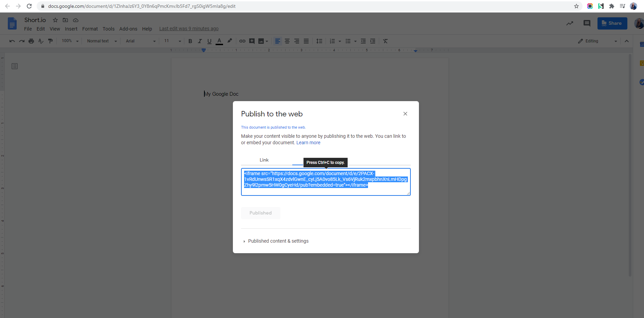Open the Edit menu

tap(41, 29)
